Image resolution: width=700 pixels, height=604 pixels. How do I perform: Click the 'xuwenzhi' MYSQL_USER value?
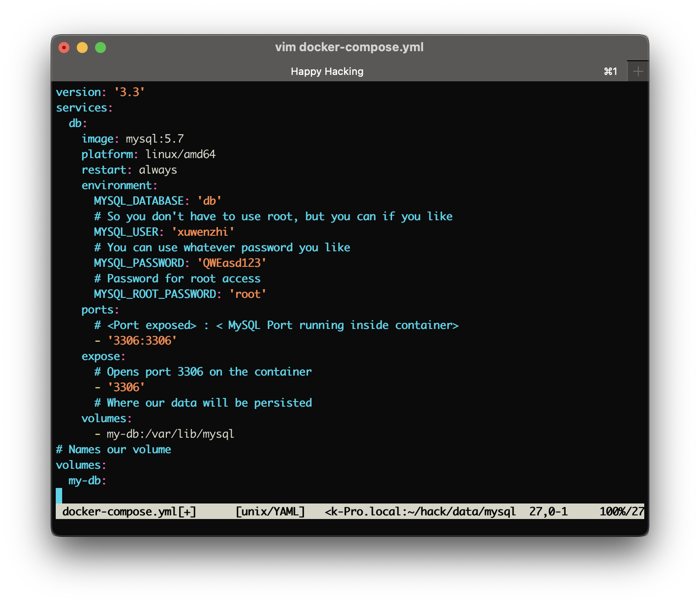(x=202, y=232)
